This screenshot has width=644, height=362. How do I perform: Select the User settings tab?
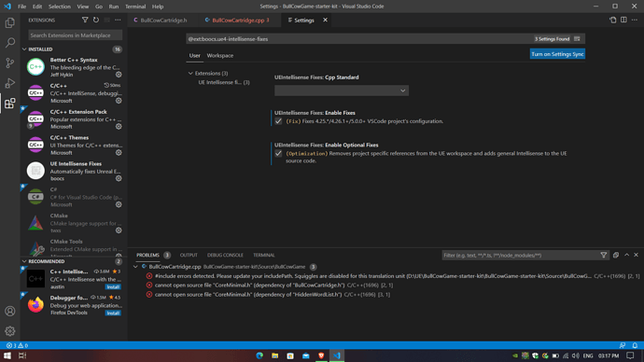coord(194,55)
